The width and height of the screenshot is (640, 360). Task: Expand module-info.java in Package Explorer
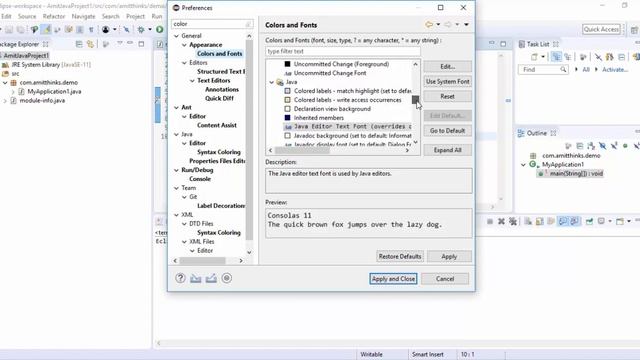pyautogui.click(x=5, y=100)
